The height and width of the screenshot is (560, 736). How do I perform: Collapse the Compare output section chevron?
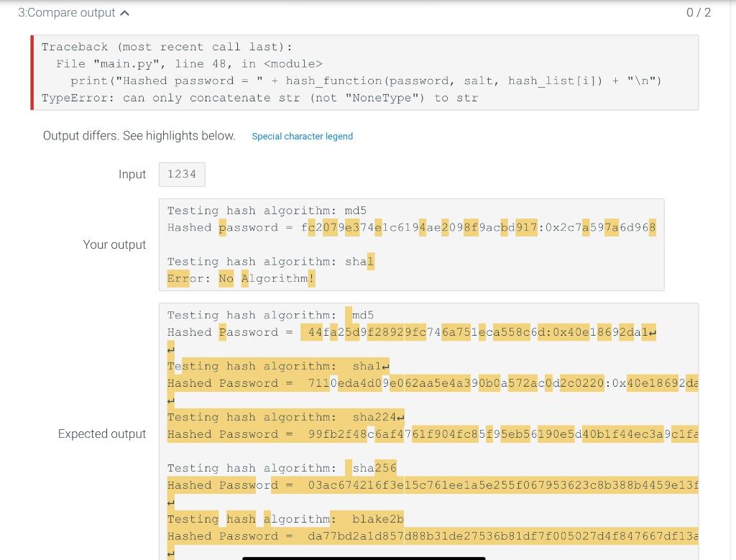(124, 12)
